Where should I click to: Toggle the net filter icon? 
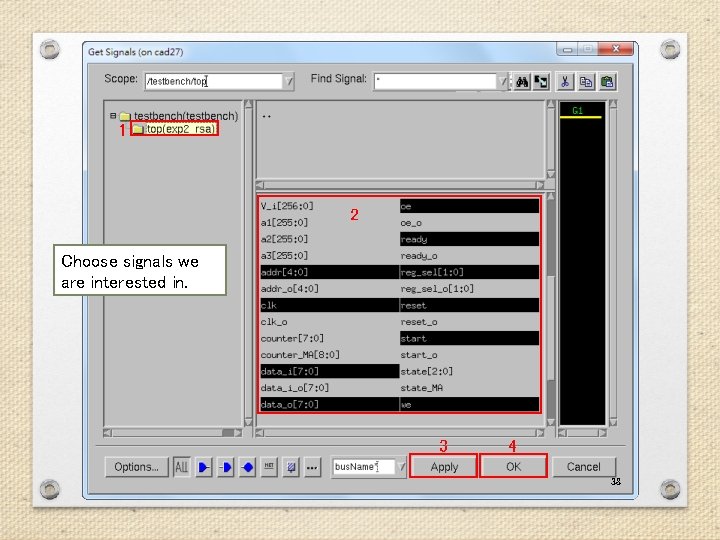(x=269, y=467)
